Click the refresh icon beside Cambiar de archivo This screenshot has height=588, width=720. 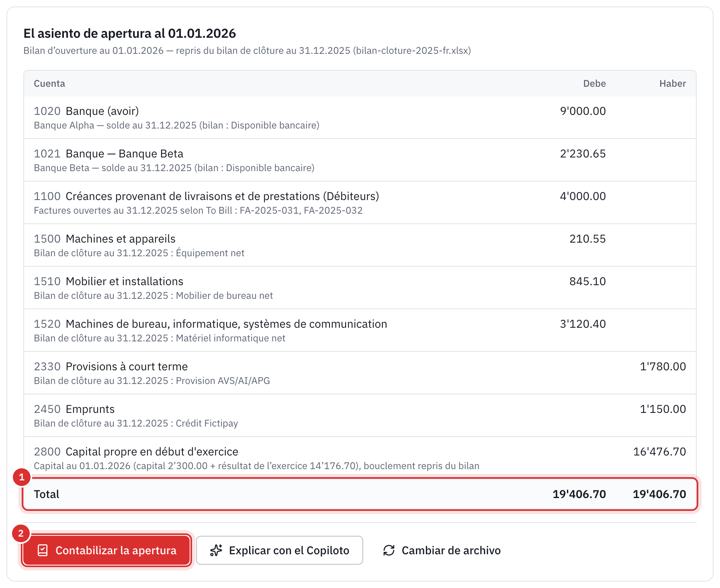tap(389, 550)
